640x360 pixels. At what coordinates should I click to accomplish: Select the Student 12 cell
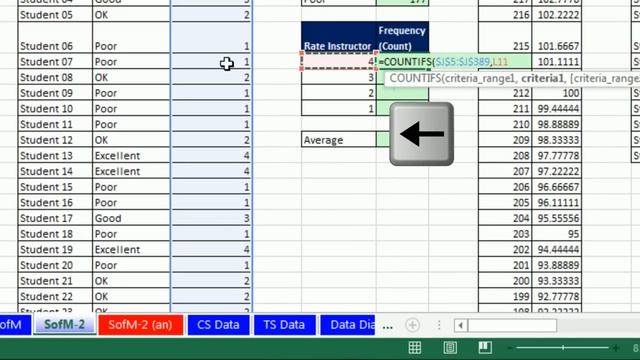55,140
